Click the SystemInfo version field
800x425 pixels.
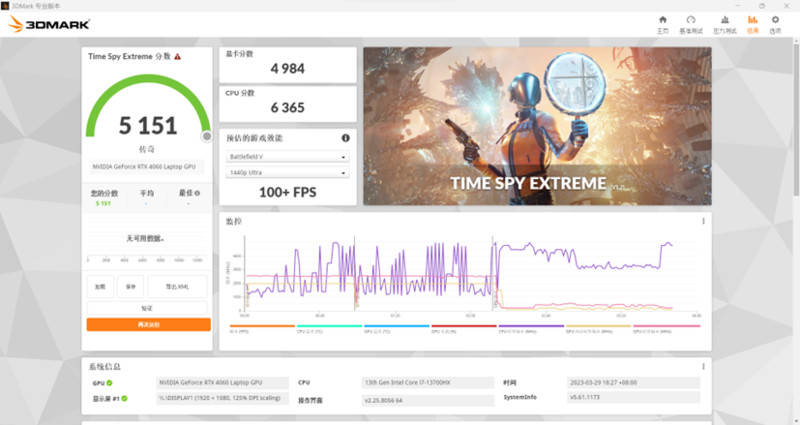click(x=633, y=397)
